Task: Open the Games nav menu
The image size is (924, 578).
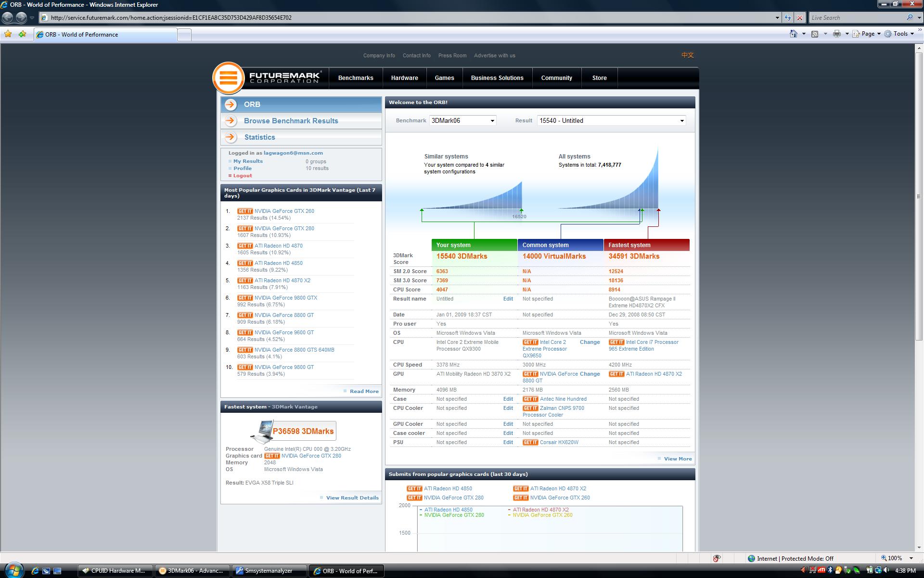Action: [444, 78]
